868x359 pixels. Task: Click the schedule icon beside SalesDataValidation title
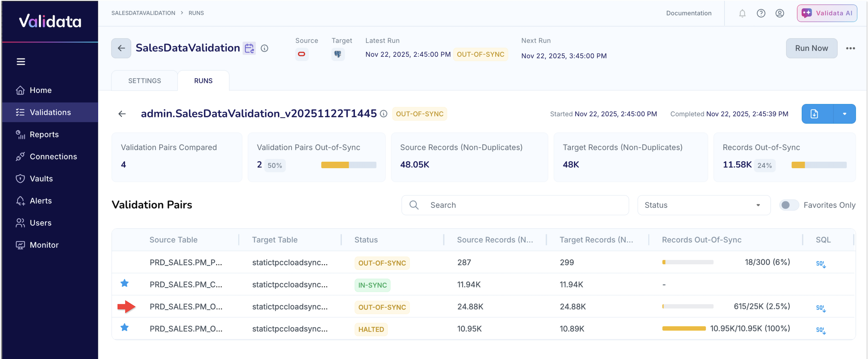pyautogui.click(x=249, y=48)
